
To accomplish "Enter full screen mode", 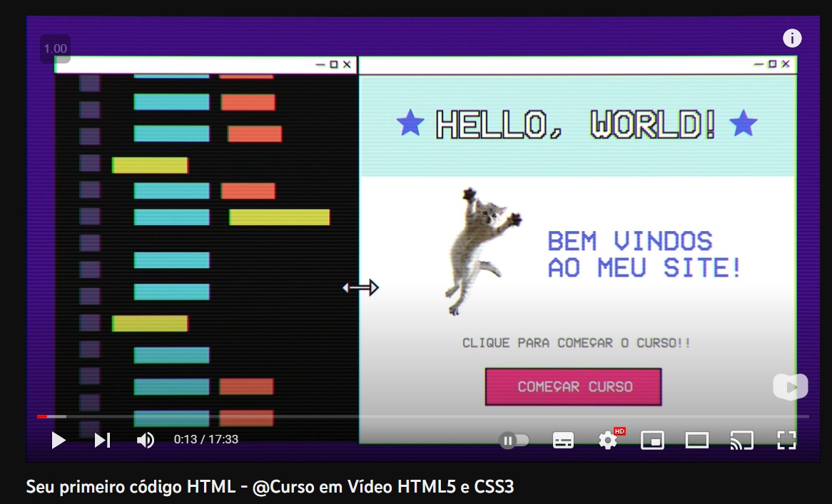I will coord(786,441).
